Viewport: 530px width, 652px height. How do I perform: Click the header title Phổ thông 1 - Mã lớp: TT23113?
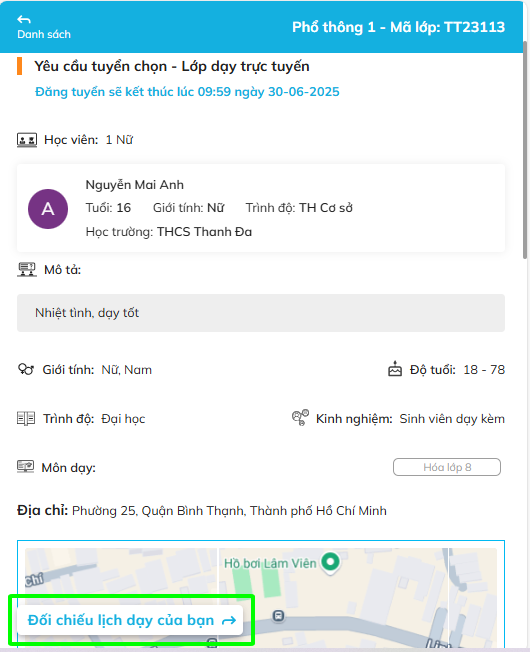point(398,27)
